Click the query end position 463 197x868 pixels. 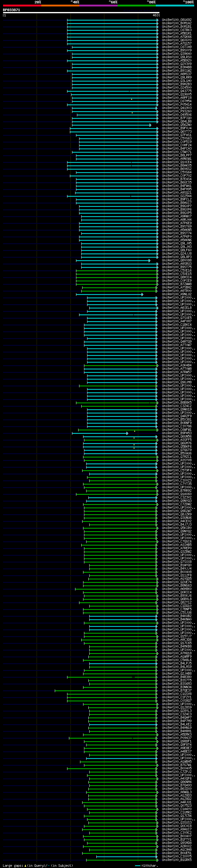[x=155, y=15]
